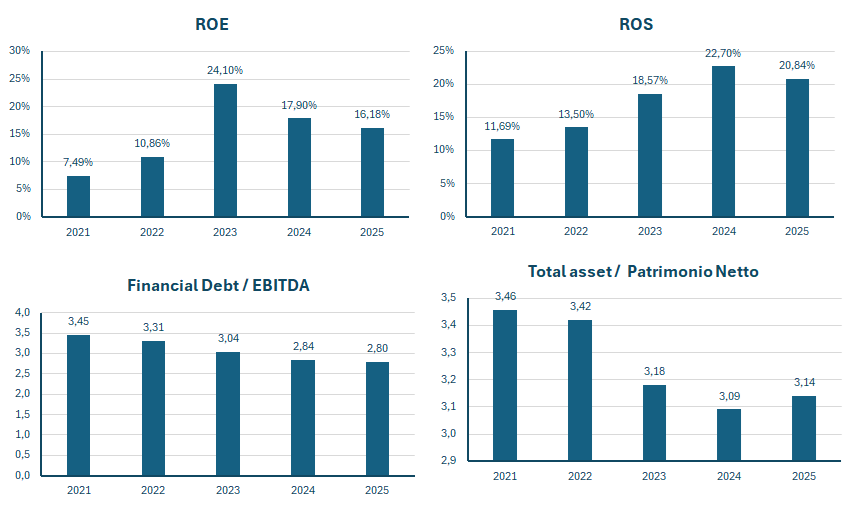Click the 20,84% data label

(x=797, y=66)
